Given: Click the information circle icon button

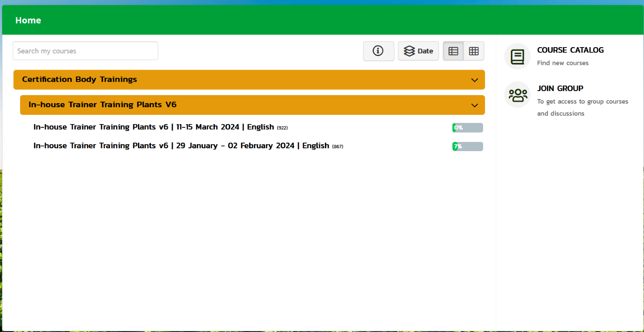Looking at the screenshot, I should [378, 51].
